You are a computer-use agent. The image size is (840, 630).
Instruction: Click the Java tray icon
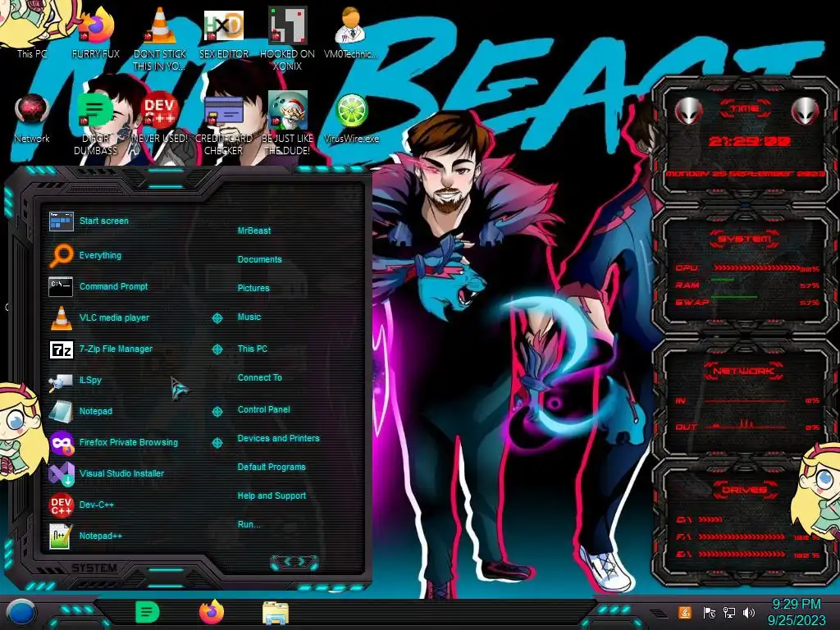[x=685, y=613]
